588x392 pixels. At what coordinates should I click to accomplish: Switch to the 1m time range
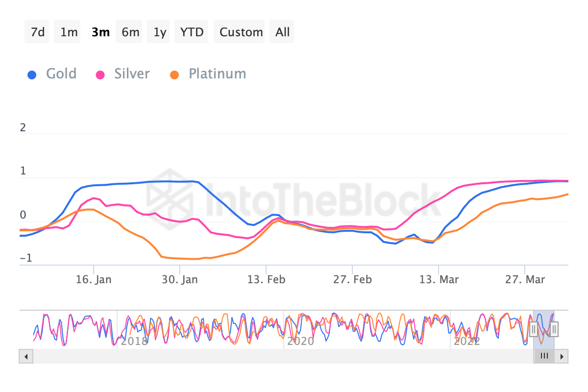69,32
